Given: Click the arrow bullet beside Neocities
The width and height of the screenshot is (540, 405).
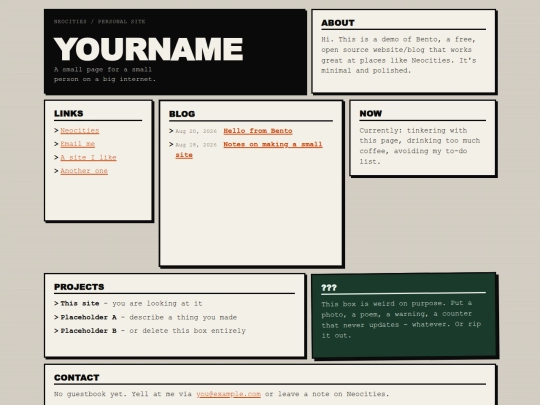Looking at the screenshot, I should point(56,131).
